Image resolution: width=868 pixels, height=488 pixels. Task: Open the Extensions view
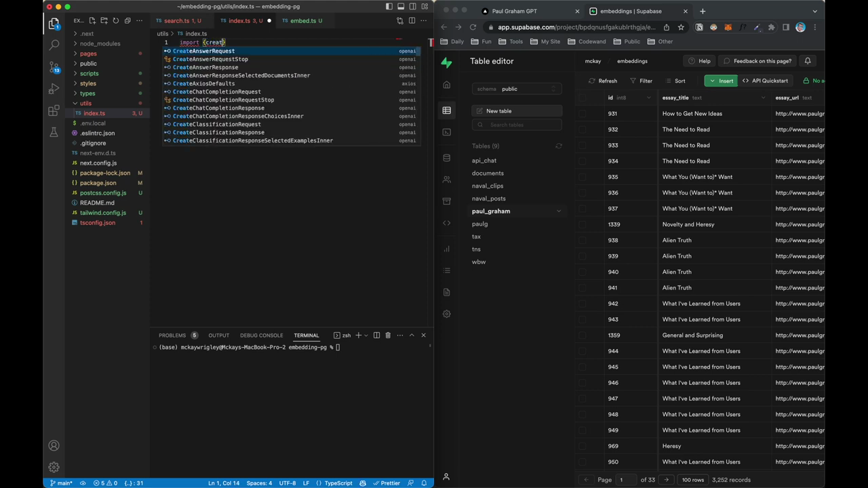pos(54,110)
